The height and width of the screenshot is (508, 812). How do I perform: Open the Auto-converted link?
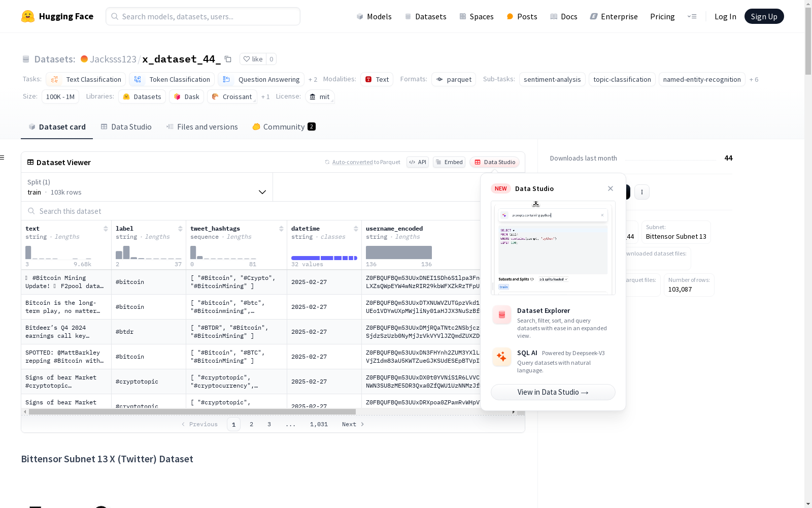[x=353, y=162]
